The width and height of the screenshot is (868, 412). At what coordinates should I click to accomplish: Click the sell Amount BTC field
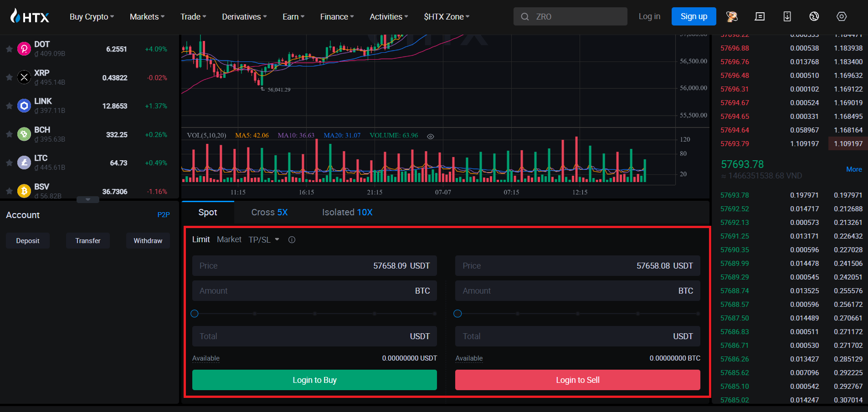coord(578,291)
